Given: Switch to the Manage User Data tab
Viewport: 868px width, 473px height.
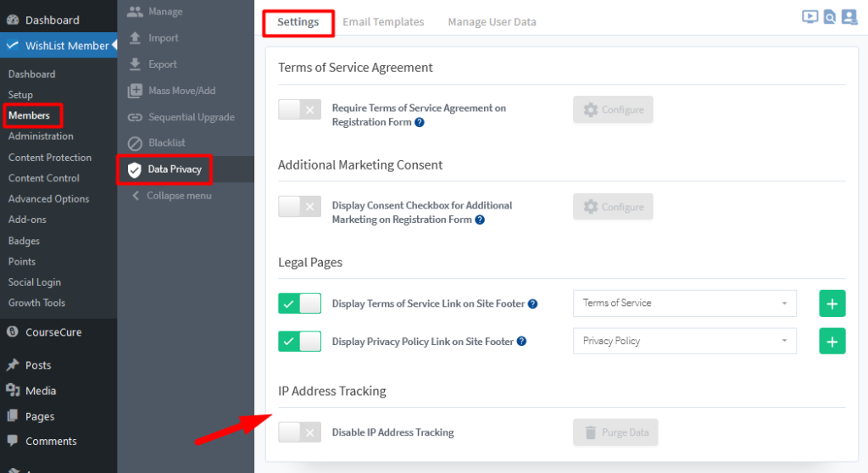Looking at the screenshot, I should click(x=492, y=22).
